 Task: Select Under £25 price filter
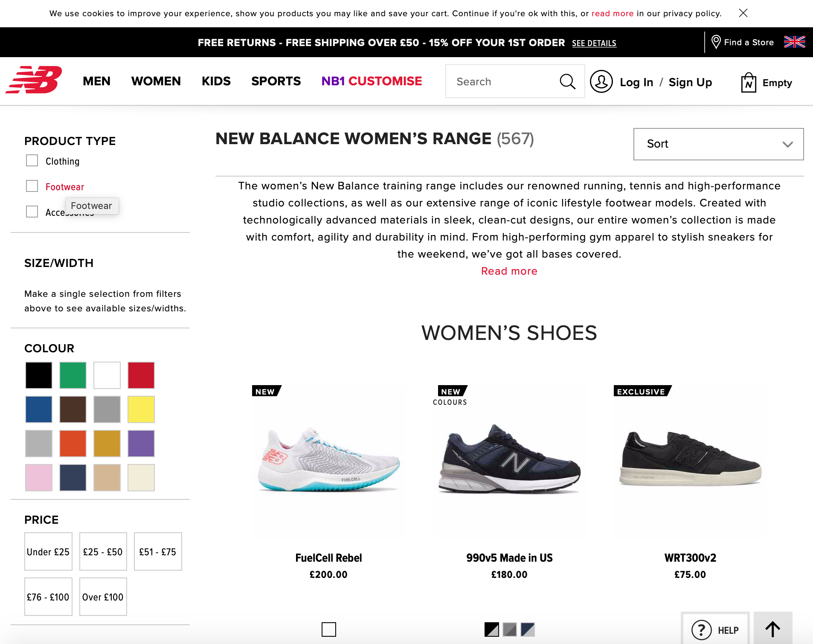48,551
